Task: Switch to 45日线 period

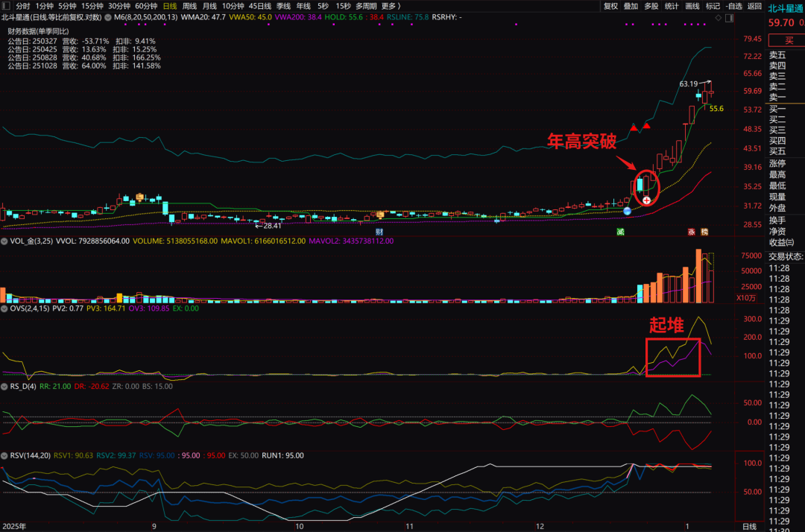Action: 260,6
